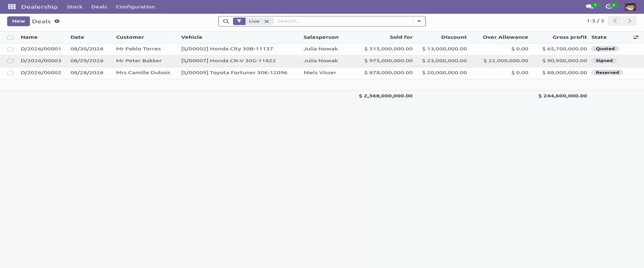The height and width of the screenshot is (268, 644).
Task: Click the Deals gear actions icon
Action: pyautogui.click(x=57, y=21)
